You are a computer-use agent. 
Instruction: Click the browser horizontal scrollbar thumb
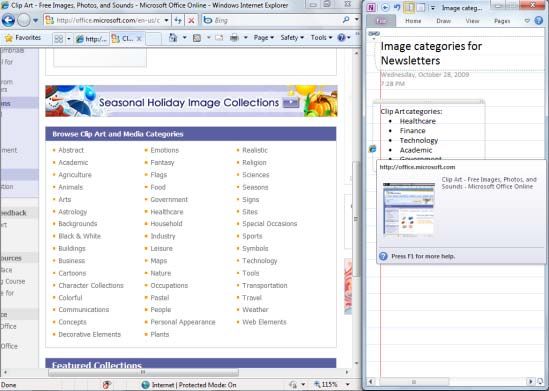point(143,372)
